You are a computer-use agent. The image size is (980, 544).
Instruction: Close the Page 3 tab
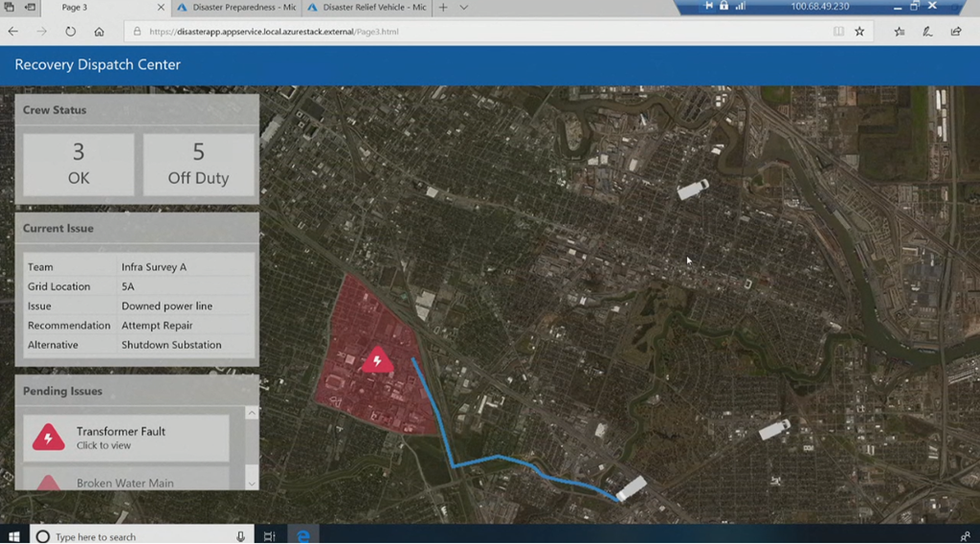click(x=161, y=8)
